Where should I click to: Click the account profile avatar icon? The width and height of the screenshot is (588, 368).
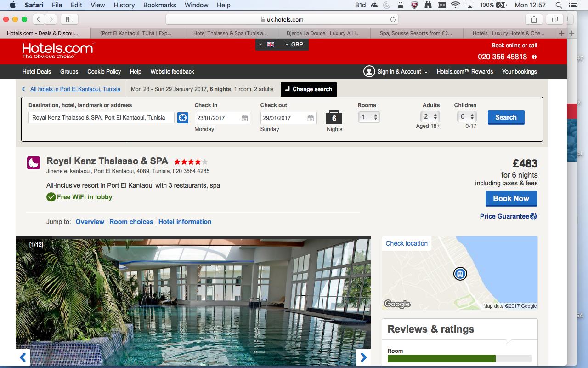pos(369,71)
